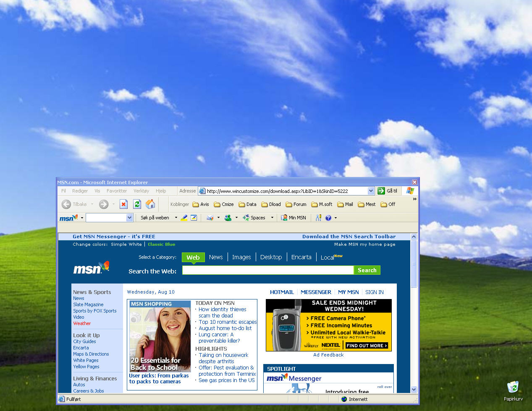
Task: Click the MSN toolbar butterfly logo
Action: 69,218
